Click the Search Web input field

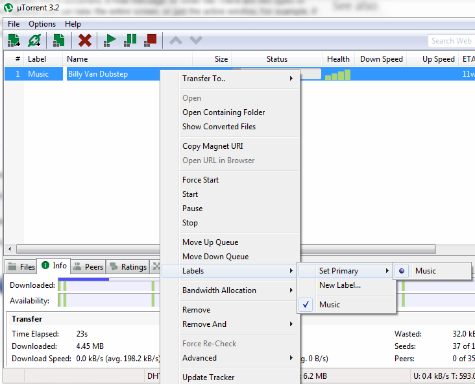pos(451,41)
